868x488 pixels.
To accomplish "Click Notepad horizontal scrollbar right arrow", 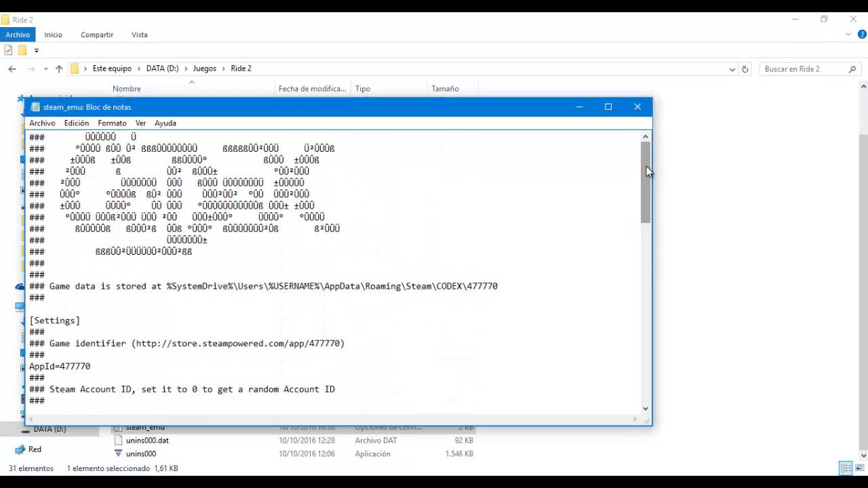I will 635,420.
